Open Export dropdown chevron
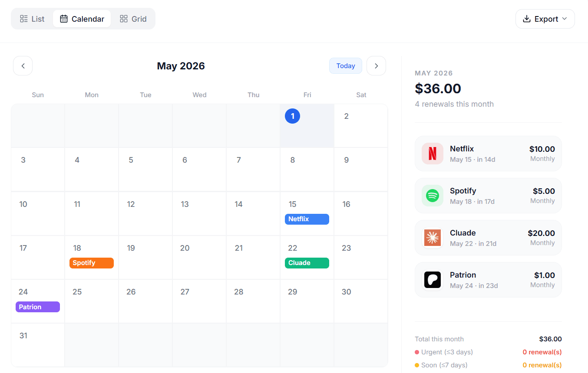Viewport: 588px width, 373px height. pos(565,19)
